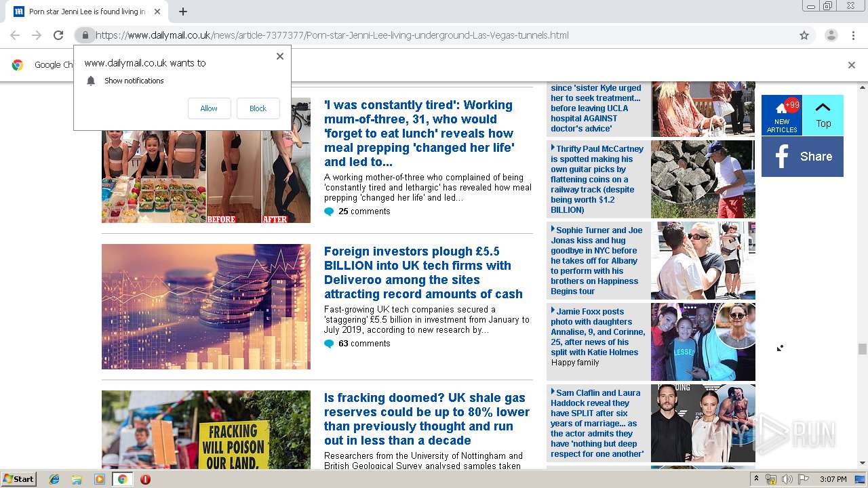Jump to Top of the page
The image size is (868, 488).
click(x=823, y=115)
